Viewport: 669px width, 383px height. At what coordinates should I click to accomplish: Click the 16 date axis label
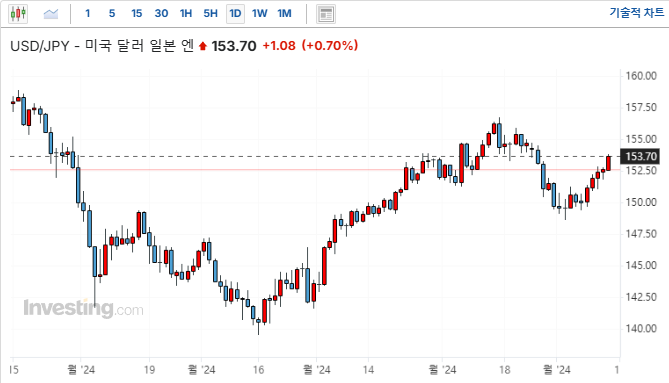(x=259, y=370)
